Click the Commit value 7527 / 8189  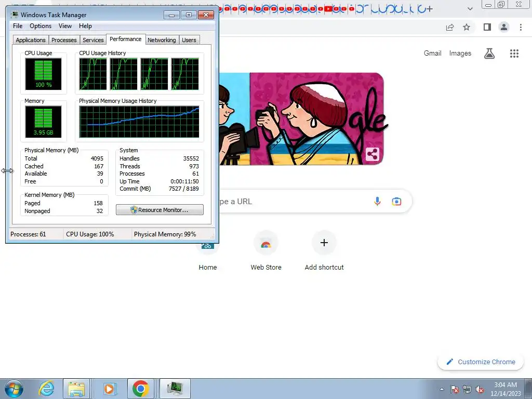[183, 189]
